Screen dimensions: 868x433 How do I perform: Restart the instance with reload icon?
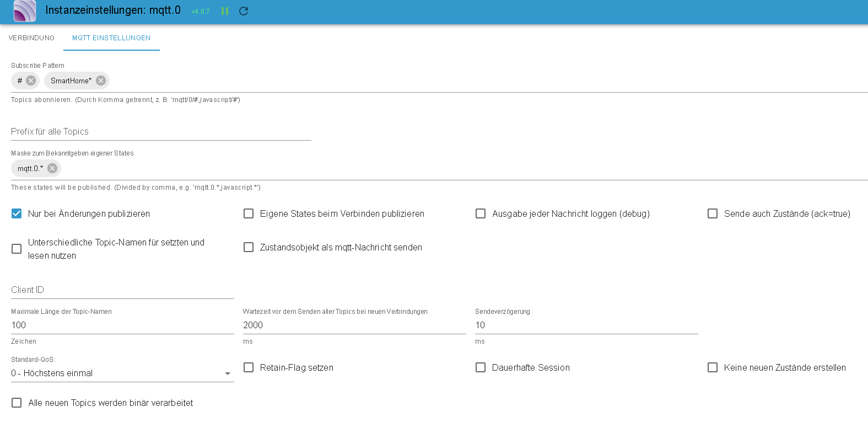[x=244, y=11]
